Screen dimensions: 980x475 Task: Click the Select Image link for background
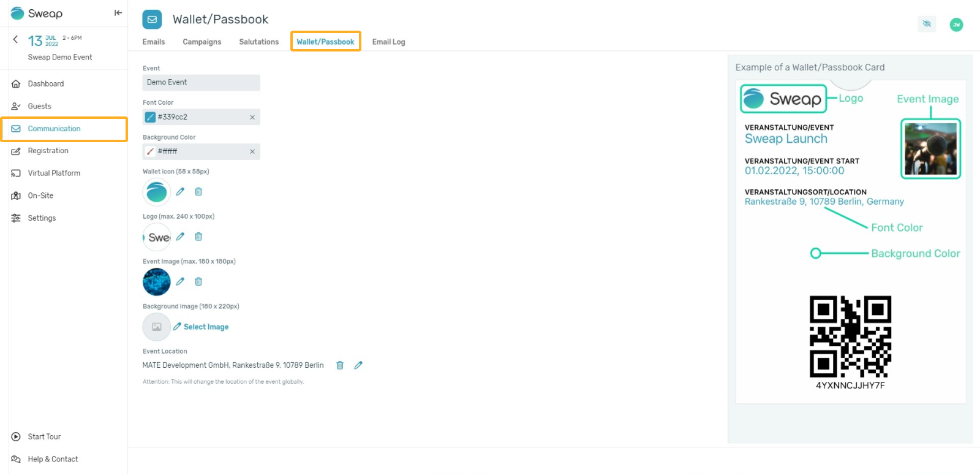click(x=201, y=327)
